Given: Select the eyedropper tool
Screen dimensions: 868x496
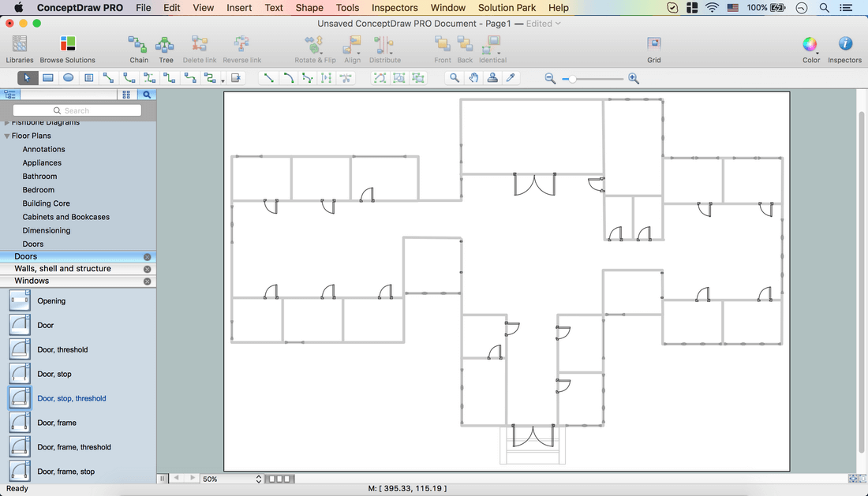Looking at the screenshot, I should click(511, 78).
